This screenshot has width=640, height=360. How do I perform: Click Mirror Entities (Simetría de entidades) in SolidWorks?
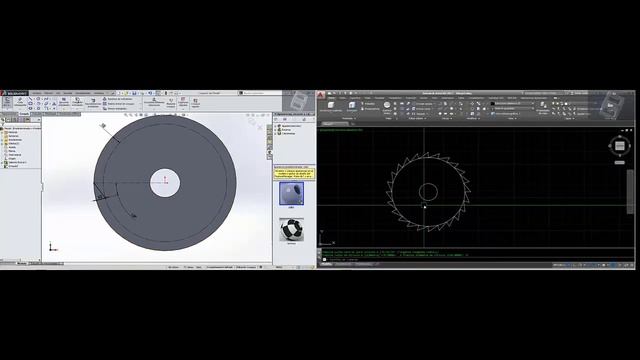coord(118,99)
